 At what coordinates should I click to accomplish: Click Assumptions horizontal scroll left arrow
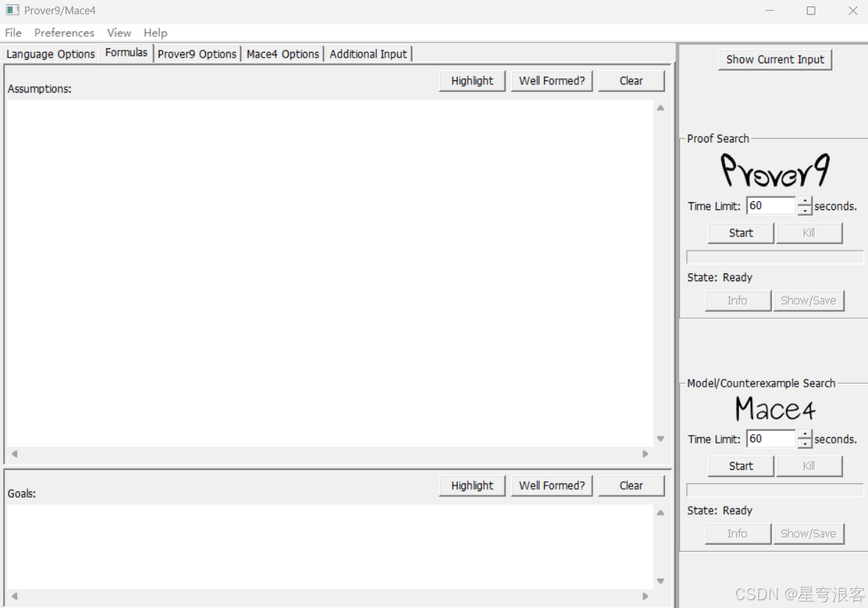pyautogui.click(x=14, y=454)
